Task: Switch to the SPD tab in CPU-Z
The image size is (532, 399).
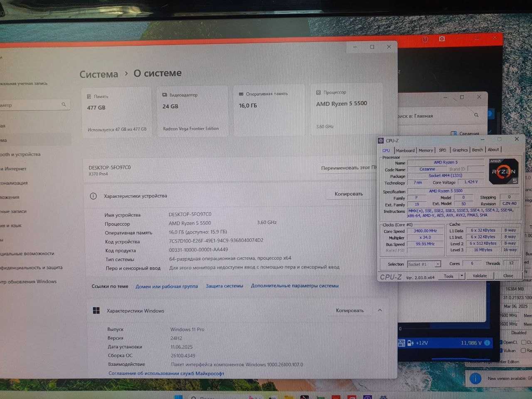Action: [x=443, y=150]
